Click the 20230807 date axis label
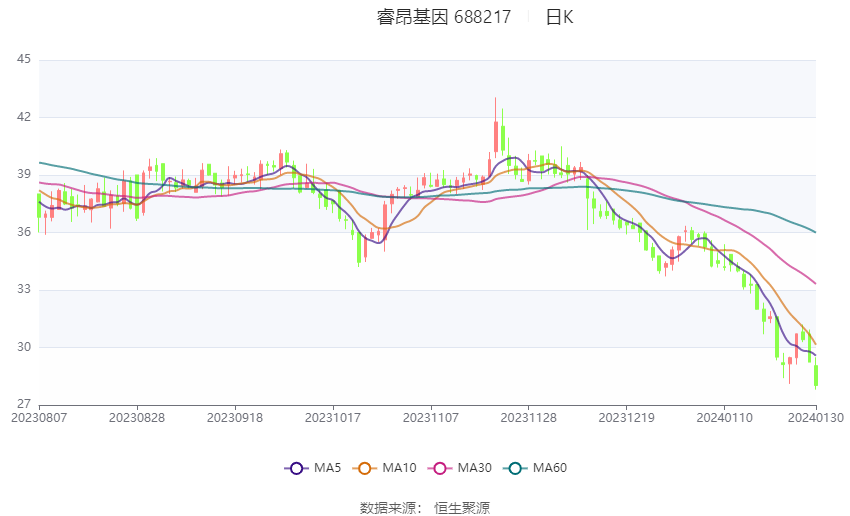The image size is (850, 516). point(39,418)
